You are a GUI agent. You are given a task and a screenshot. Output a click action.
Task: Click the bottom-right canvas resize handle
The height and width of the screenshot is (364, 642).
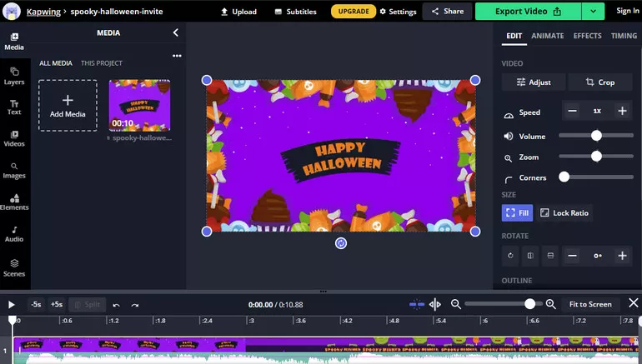[475, 232]
